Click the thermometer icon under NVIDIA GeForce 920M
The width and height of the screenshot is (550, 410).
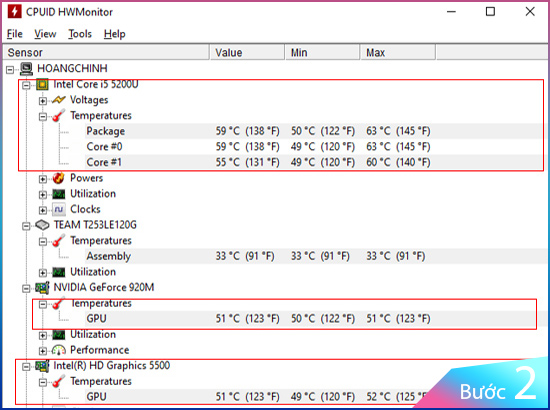coord(59,303)
